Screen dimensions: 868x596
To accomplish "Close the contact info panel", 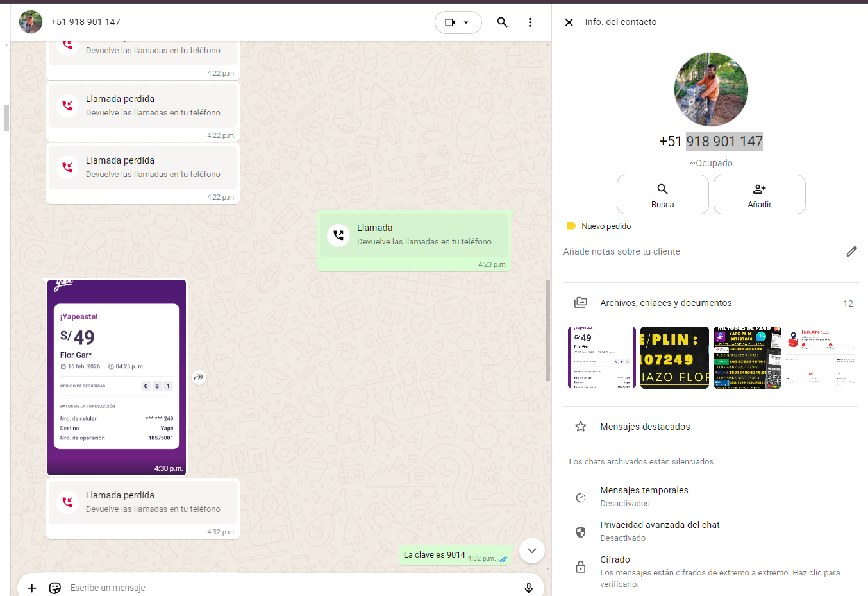I will pos(569,22).
